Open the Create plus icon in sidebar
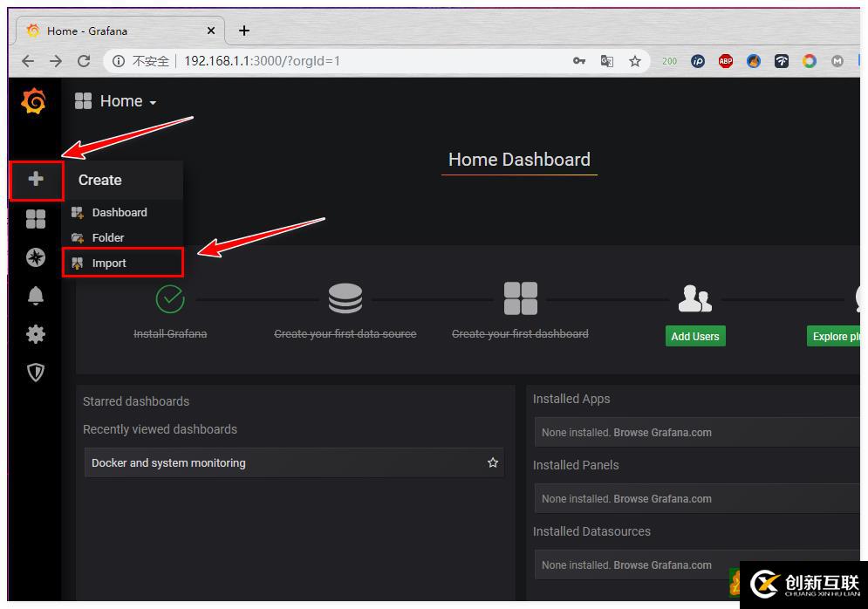 click(36, 179)
